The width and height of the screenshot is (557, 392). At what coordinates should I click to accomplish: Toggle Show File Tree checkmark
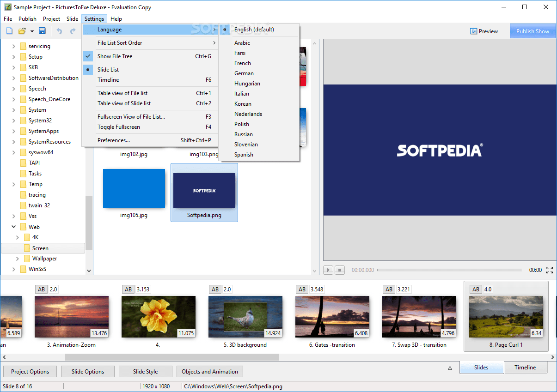click(89, 56)
